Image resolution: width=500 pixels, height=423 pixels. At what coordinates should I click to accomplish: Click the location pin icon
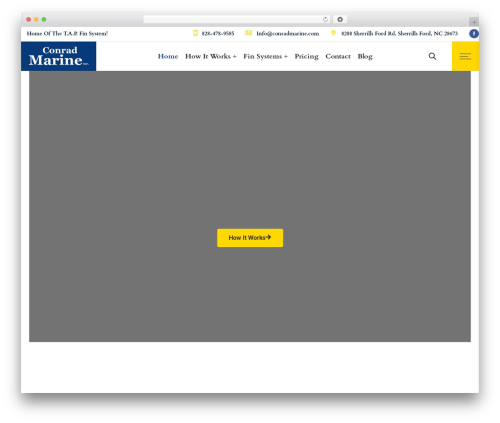[x=333, y=33]
